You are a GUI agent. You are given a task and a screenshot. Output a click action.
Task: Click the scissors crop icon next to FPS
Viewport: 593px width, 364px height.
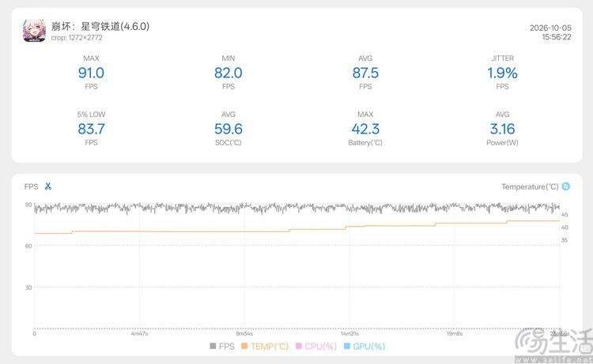tap(48, 186)
